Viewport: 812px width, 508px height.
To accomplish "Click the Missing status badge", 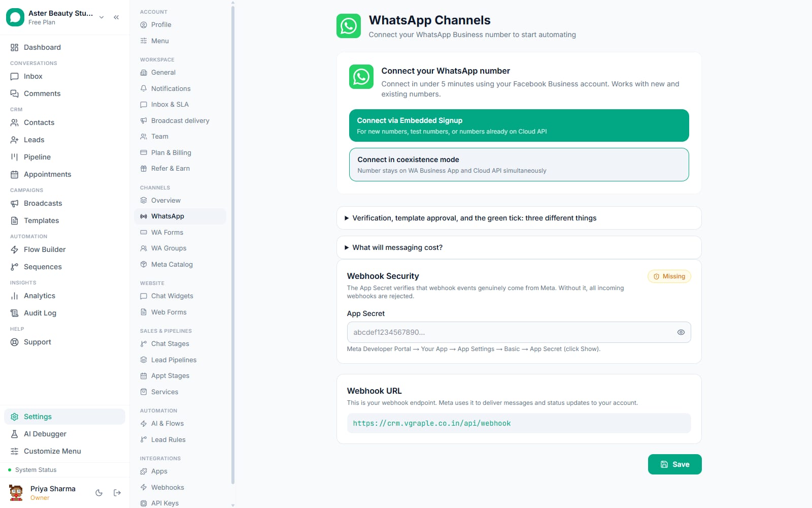I will [x=669, y=276].
